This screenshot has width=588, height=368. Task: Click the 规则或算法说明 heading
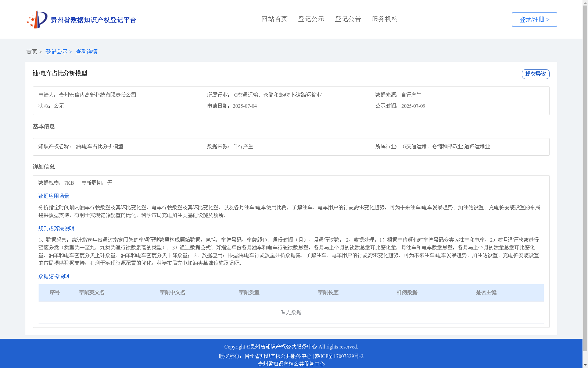click(56, 229)
